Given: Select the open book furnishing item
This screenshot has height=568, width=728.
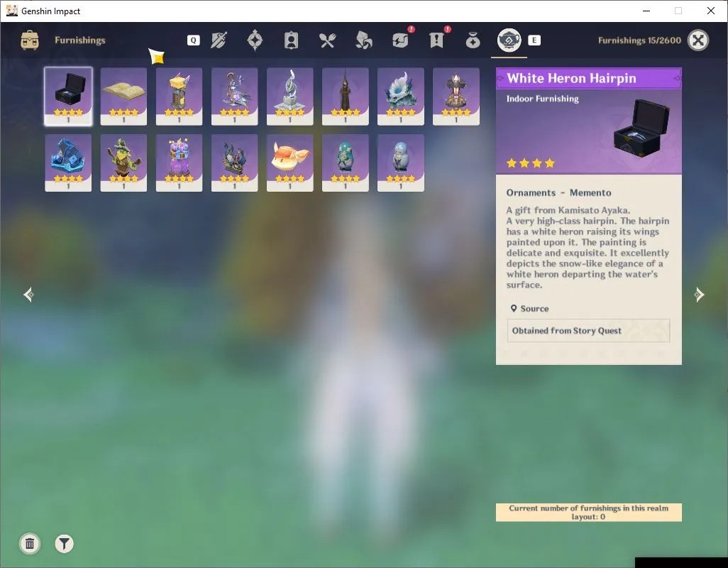Looking at the screenshot, I should point(123,97).
